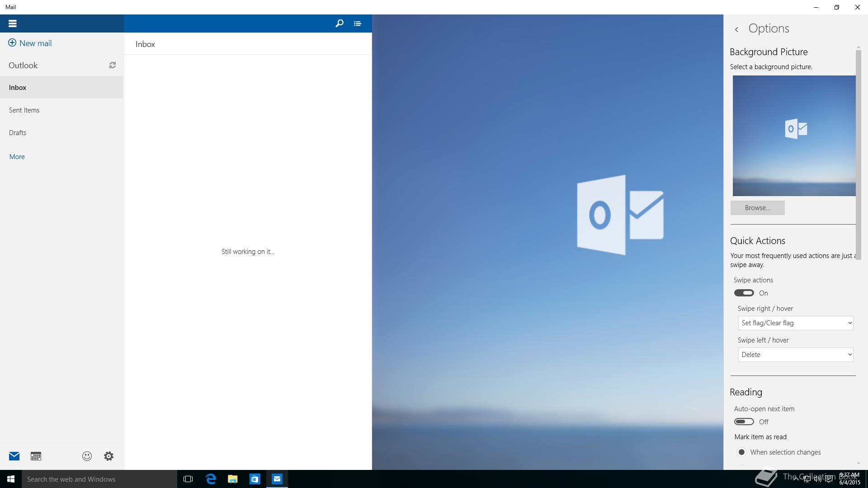Click the Mark item as read label
This screenshot has width=868, height=488.
tap(760, 437)
